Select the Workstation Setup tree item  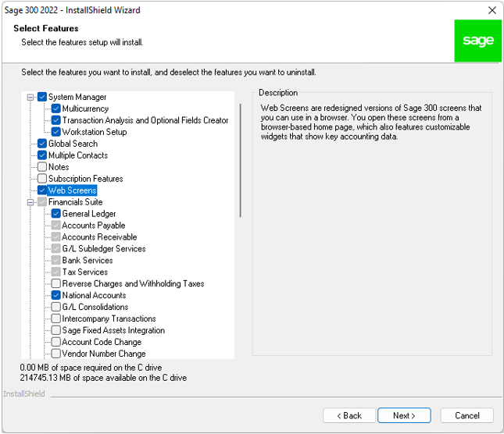[x=94, y=132]
